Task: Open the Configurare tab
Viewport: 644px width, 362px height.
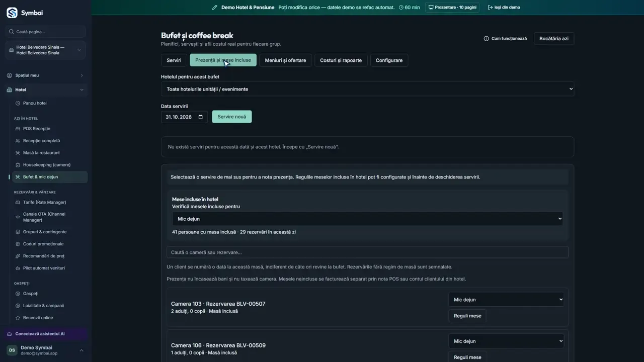Action: 389,60
